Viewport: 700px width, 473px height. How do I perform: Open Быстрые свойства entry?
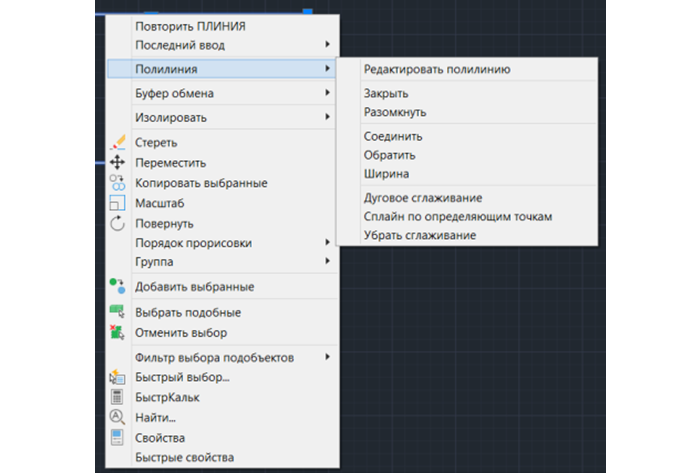184,457
